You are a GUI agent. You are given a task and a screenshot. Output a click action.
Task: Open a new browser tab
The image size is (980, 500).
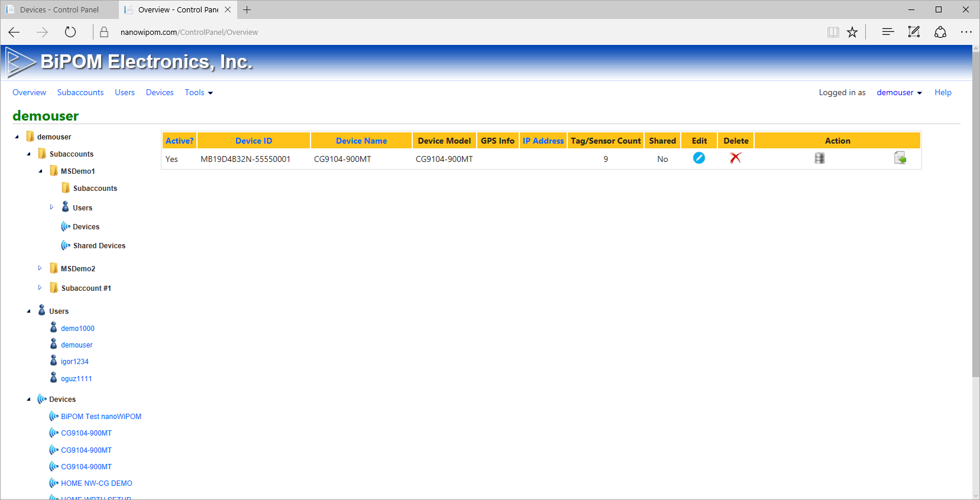pos(247,9)
